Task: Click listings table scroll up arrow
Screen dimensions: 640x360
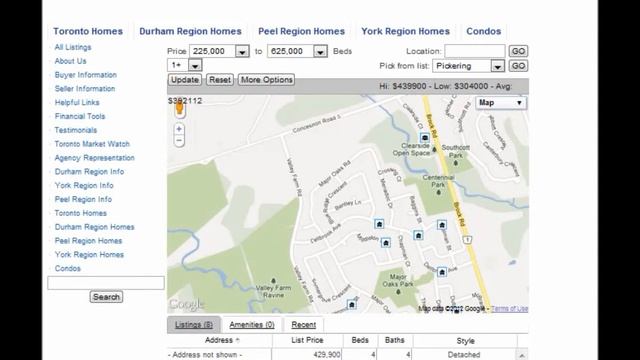Action: tap(522, 355)
